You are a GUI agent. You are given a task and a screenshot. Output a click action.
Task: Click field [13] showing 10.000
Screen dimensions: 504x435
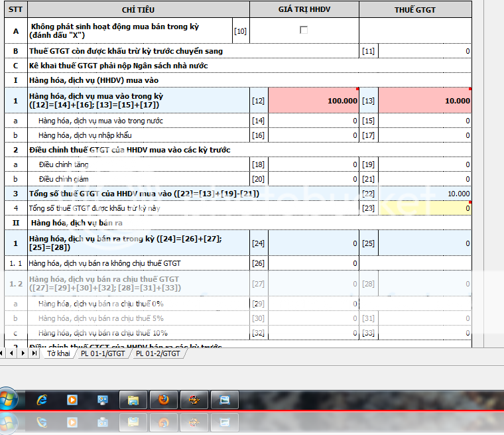click(x=424, y=101)
